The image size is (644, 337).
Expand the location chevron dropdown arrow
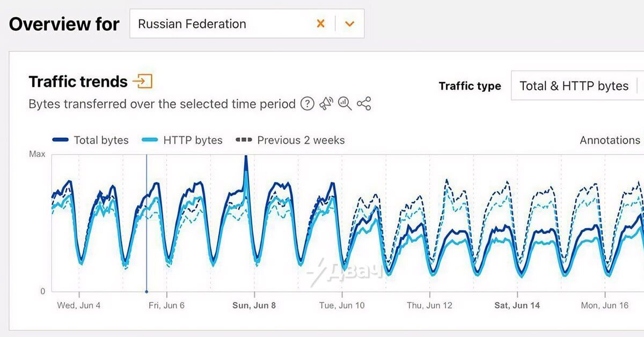[x=350, y=24]
